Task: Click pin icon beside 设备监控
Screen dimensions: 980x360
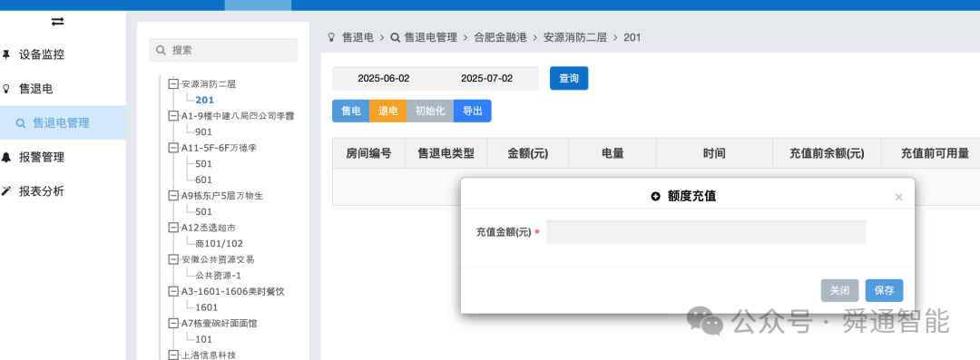Action: point(6,54)
